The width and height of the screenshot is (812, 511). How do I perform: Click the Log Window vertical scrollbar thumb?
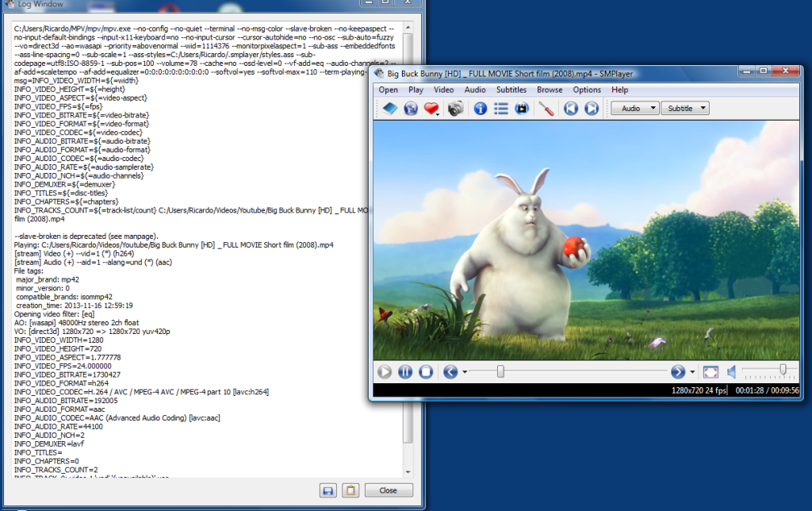click(x=408, y=238)
